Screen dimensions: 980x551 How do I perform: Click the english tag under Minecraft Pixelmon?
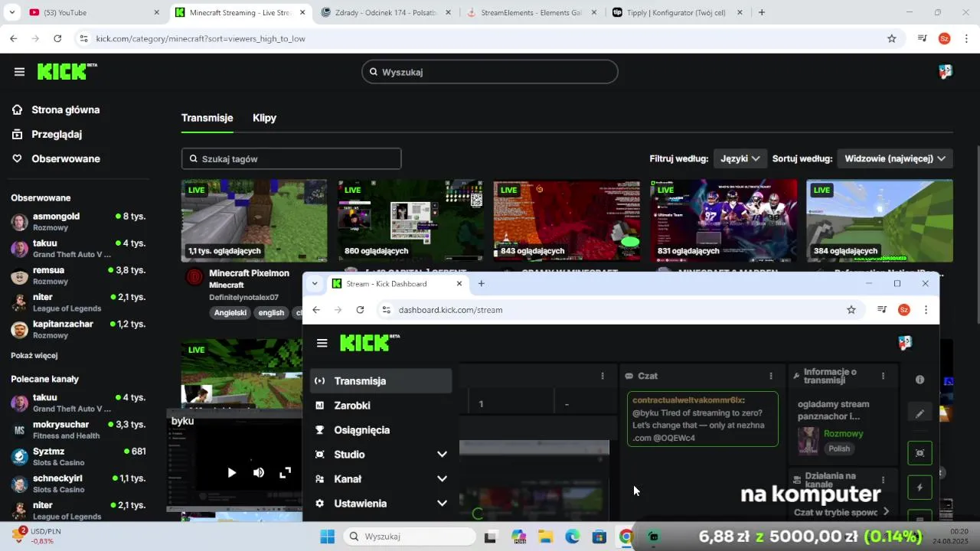click(x=271, y=312)
